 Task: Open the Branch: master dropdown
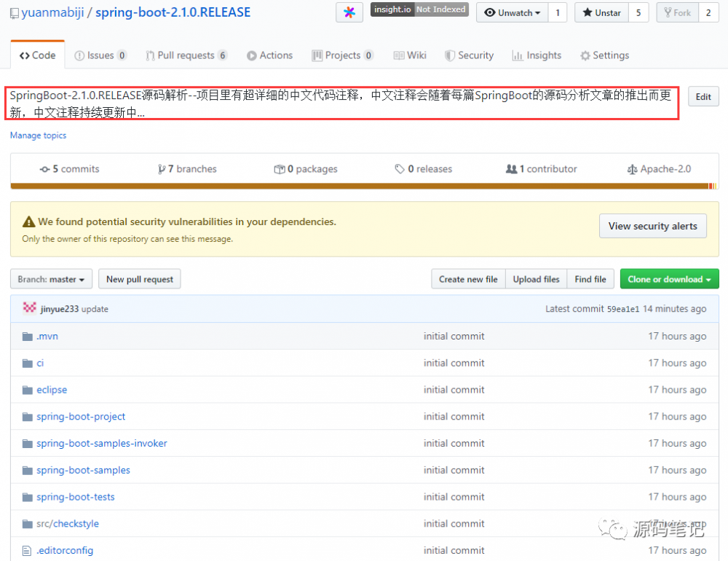point(51,279)
